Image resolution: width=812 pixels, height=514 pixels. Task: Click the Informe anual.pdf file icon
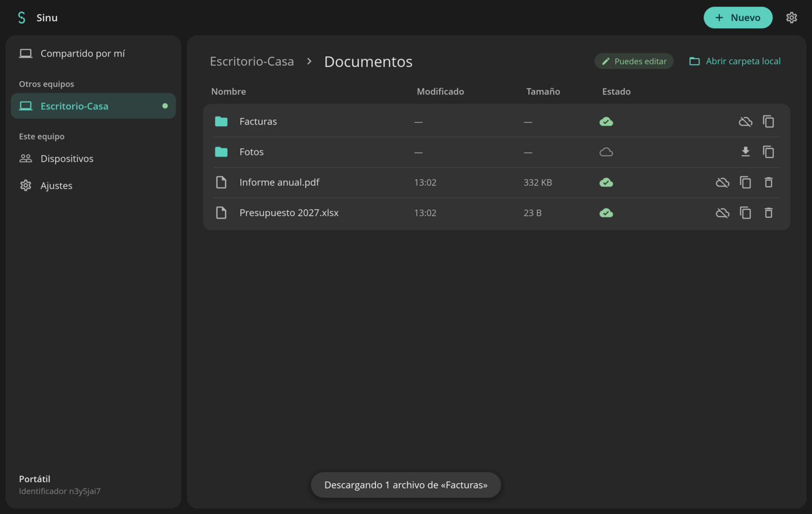221,183
